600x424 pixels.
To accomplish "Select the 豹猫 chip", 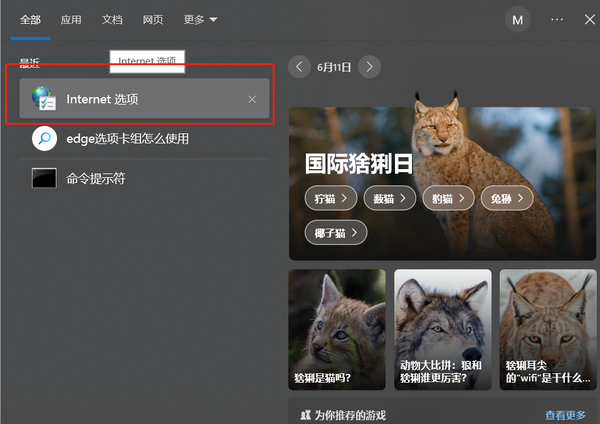I will pos(448,198).
